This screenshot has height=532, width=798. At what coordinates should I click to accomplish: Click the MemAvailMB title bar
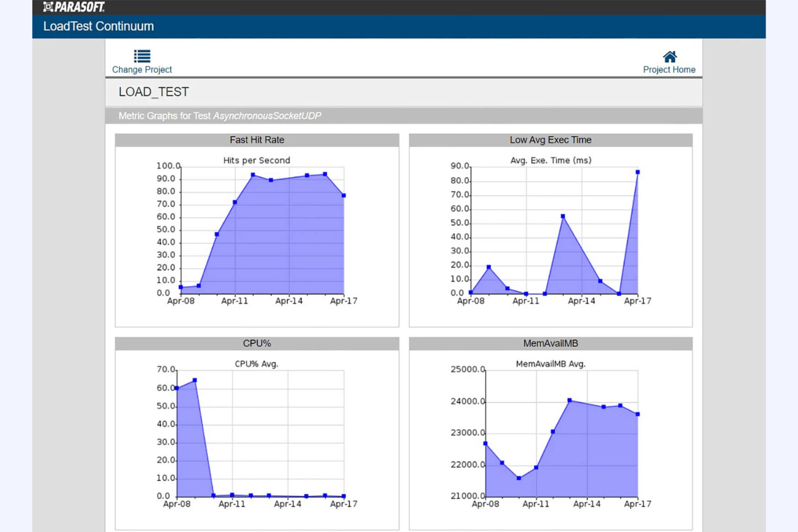(550, 343)
